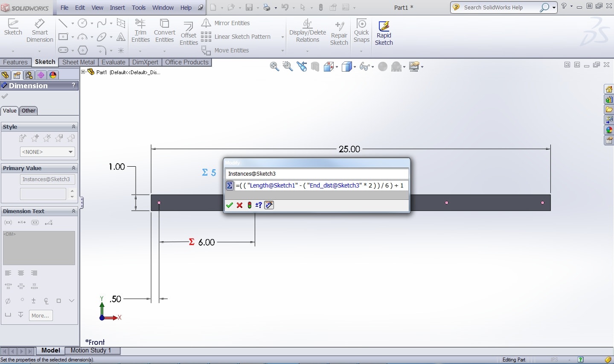Click the More... button
This screenshot has width=614, height=364.
click(x=41, y=315)
